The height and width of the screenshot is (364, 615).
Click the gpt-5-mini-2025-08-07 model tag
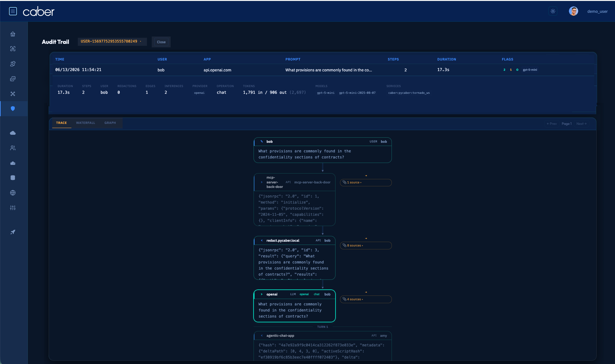357,93
